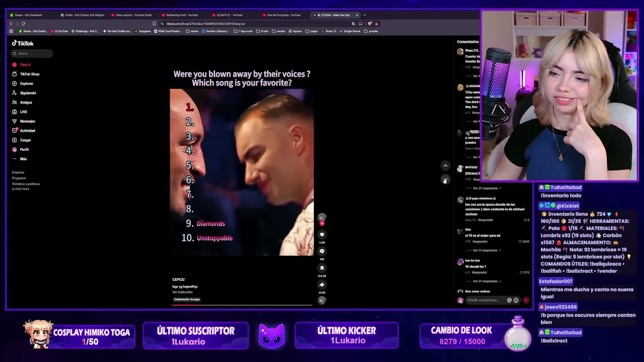Open the 'Colaboración de pago' label

pyautogui.click(x=187, y=299)
